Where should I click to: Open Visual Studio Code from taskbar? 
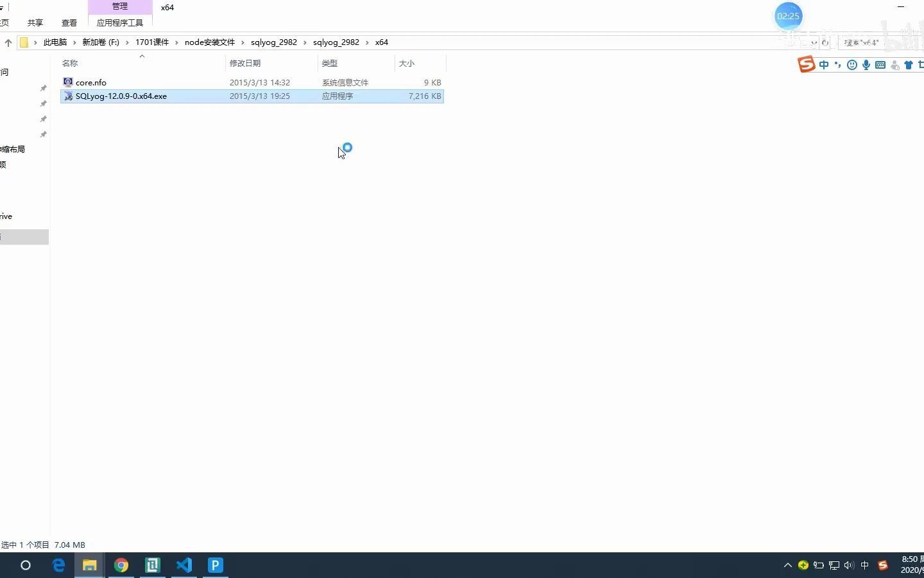point(184,565)
